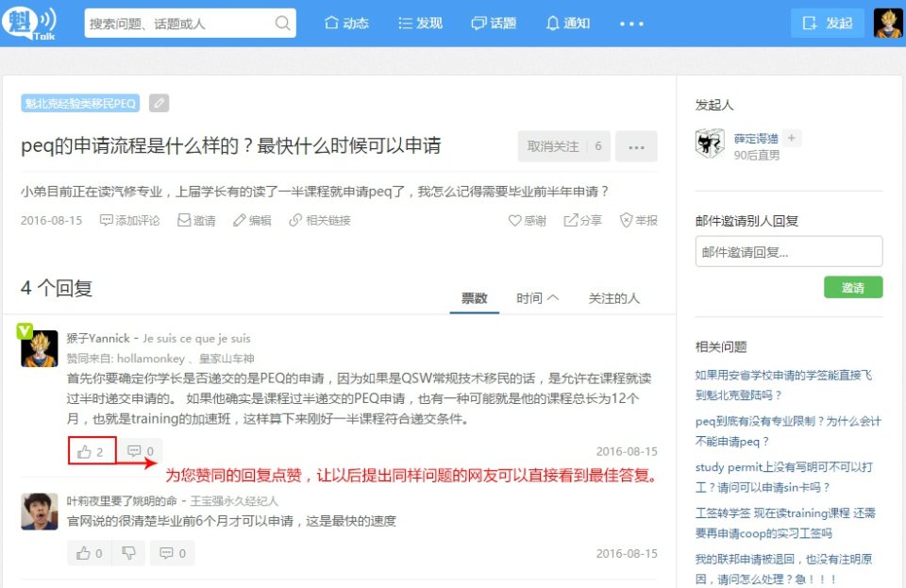Share the question with 分享

[583, 221]
